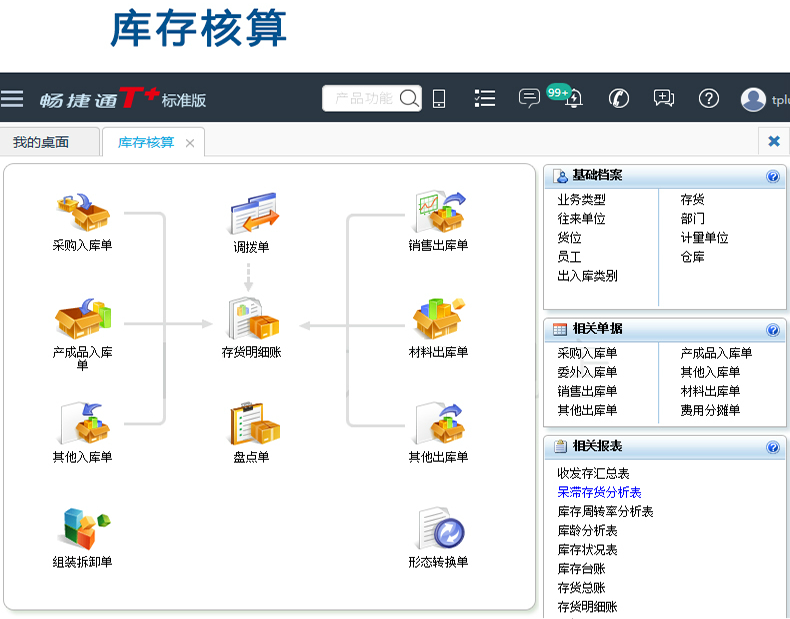Image resolution: width=790 pixels, height=619 pixels.
Task: Open 销售出库单 in 相关单据 list
Action: click(587, 391)
